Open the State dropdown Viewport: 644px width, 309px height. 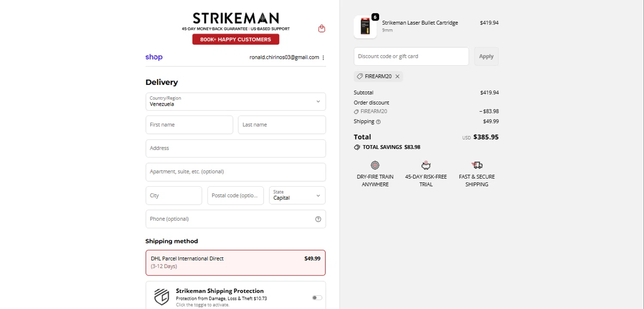pos(297,195)
